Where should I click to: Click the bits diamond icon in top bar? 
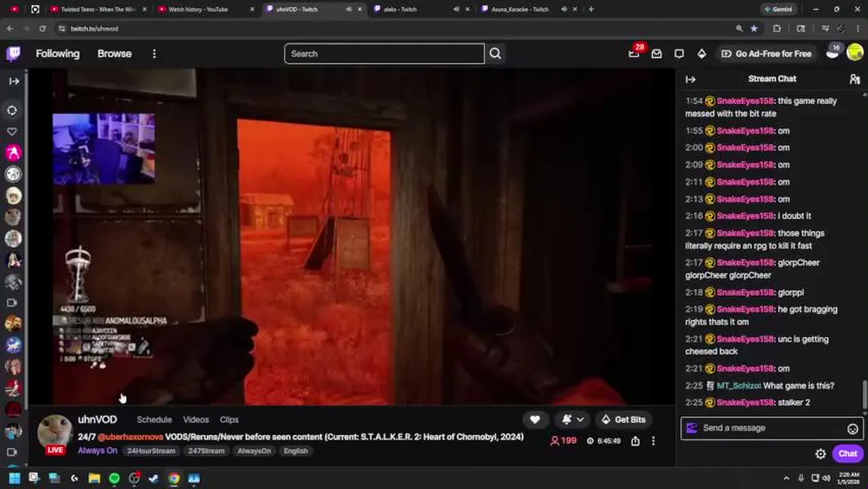pyautogui.click(x=702, y=54)
